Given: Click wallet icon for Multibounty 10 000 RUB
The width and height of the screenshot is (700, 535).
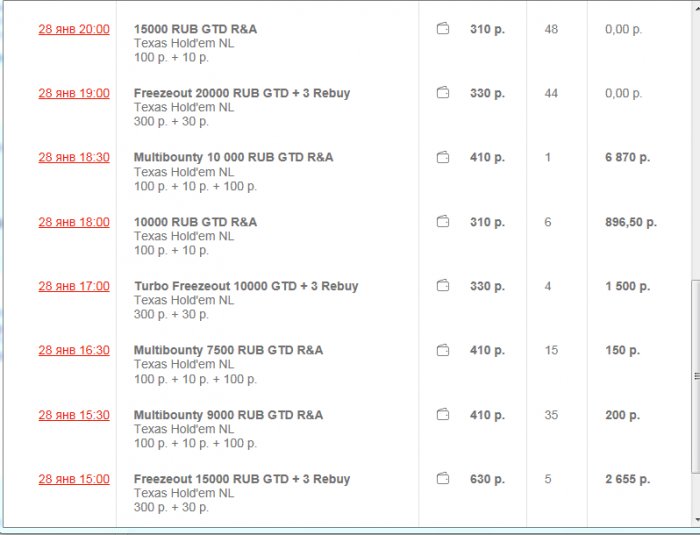Looking at the screenshot, I should [443, 157].
